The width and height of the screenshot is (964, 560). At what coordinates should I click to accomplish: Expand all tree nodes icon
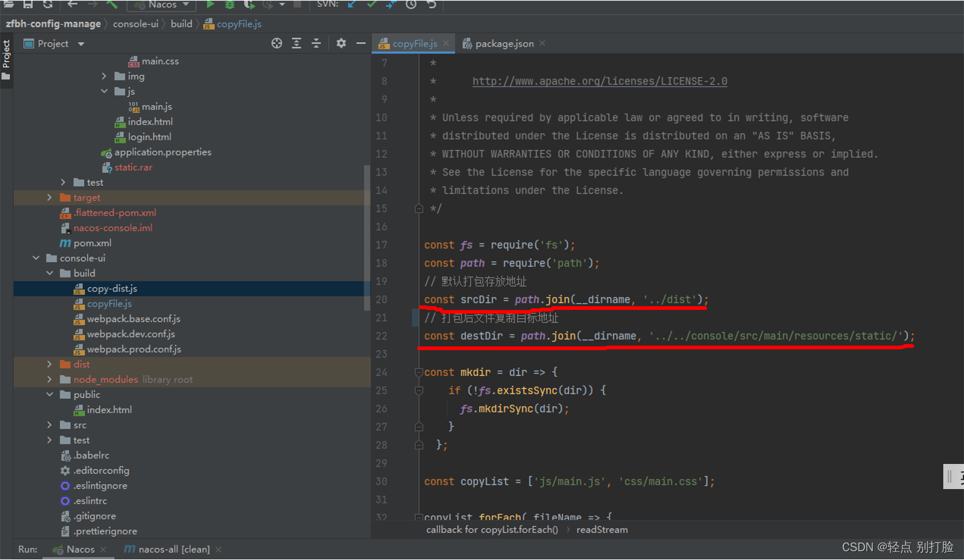click(296, 43)
